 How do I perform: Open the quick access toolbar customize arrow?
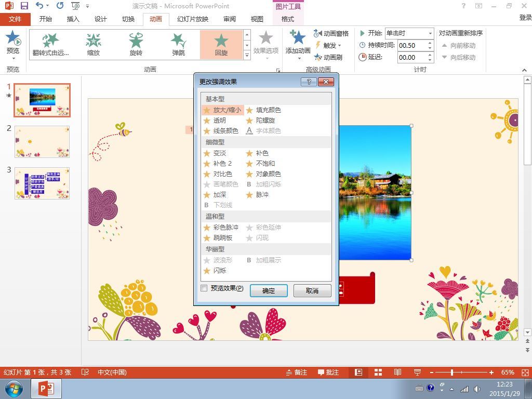(87, 6)
